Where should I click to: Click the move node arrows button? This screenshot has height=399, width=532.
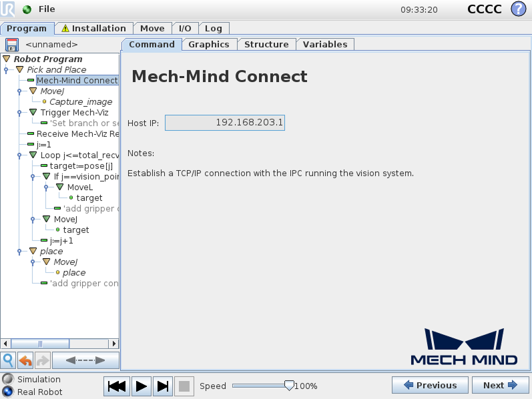click(x=85, y=360)
